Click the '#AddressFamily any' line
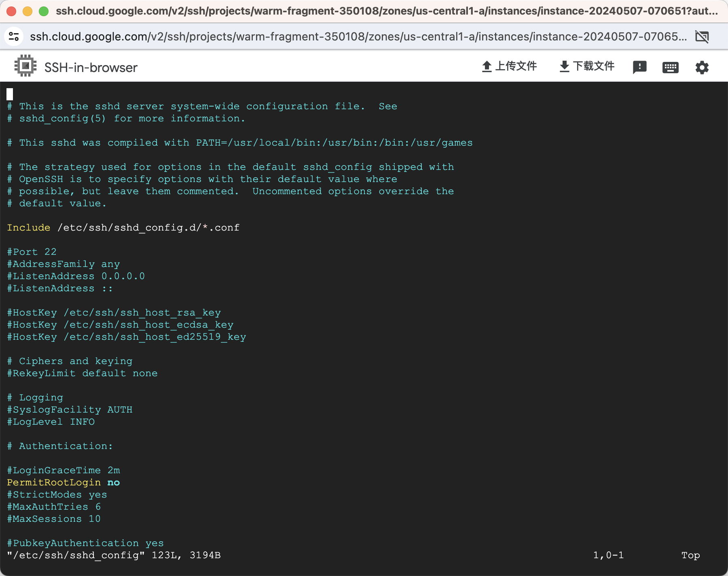This screenshot has width=728, height=576. [x=63, y=264]
